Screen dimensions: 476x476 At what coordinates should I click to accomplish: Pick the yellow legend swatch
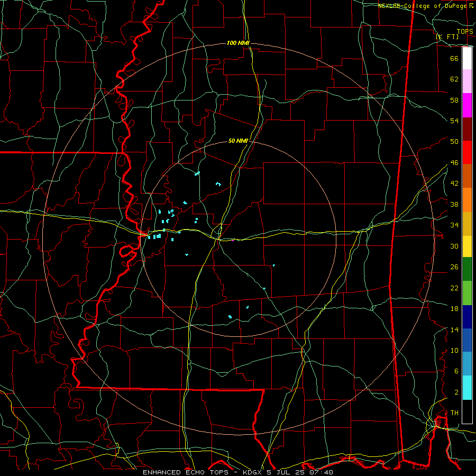[x=467, y=246]
